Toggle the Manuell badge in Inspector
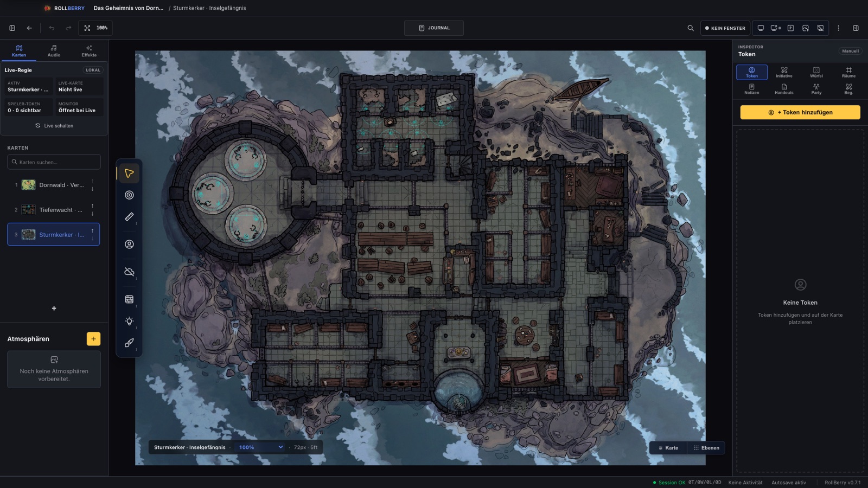868x488 pixels. tap(850, 51)
